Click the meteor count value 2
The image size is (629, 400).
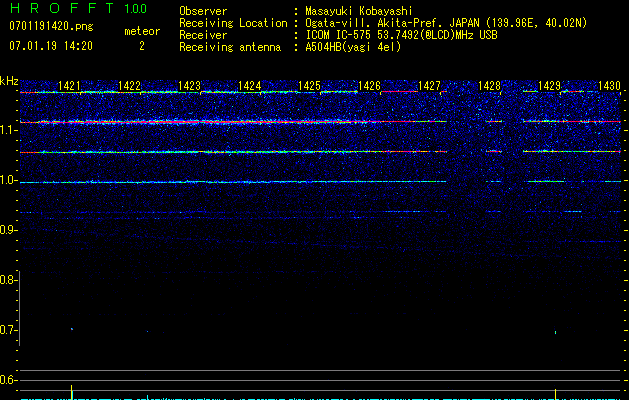click(x=141, y=46)
